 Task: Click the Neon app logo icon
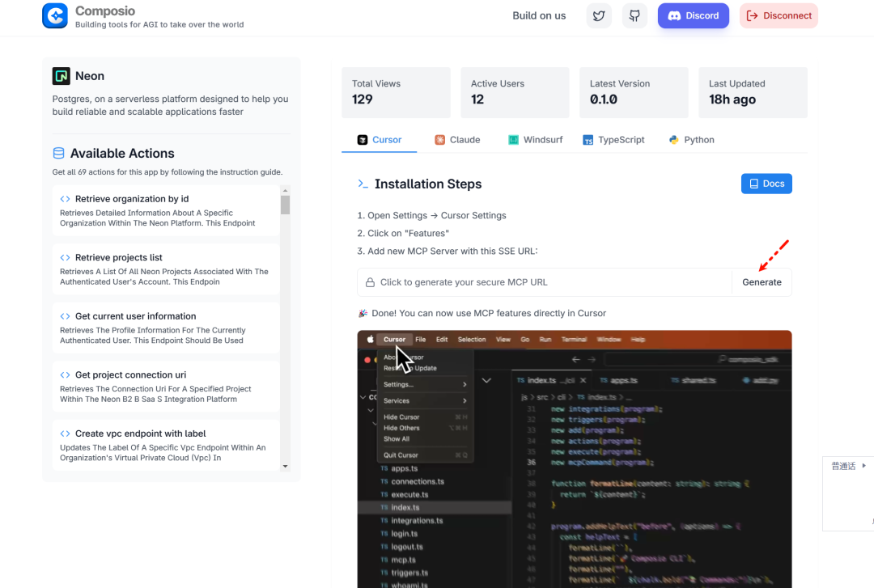[62, 76]
